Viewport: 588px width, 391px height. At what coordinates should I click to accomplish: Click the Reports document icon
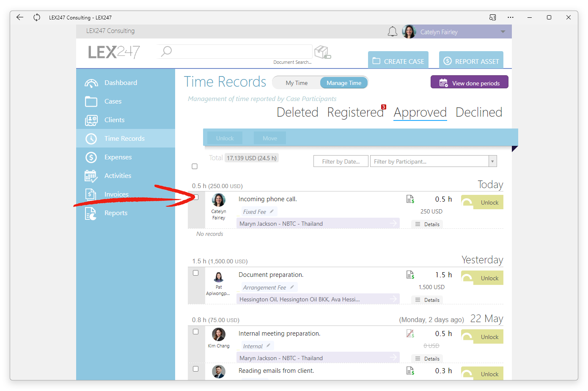coord(91,213)
